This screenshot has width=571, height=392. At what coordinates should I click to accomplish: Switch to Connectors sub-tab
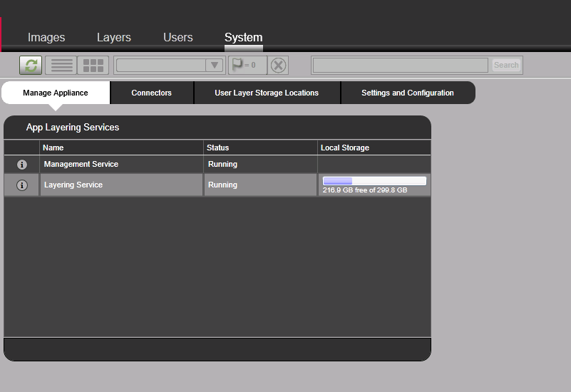click(x=152, y=93)
